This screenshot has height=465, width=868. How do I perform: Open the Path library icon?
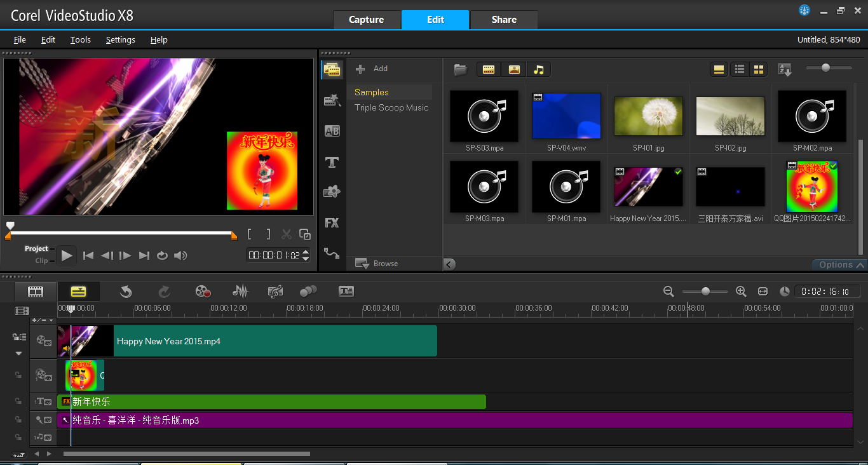click(x=332, y=253)
